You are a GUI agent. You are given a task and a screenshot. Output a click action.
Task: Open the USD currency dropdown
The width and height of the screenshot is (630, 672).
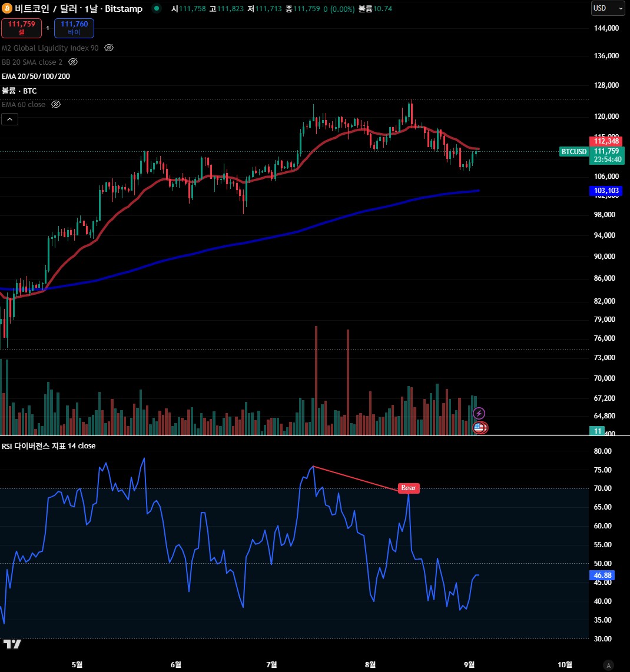[608, 8]
